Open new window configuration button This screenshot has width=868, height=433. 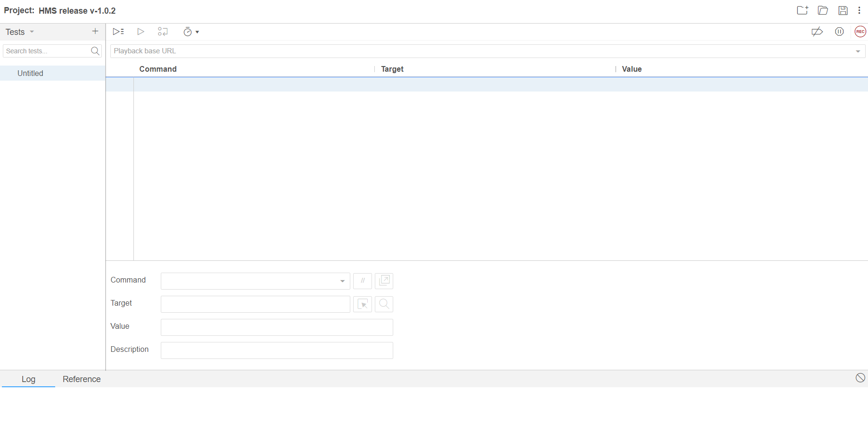(x=384, y=281)
